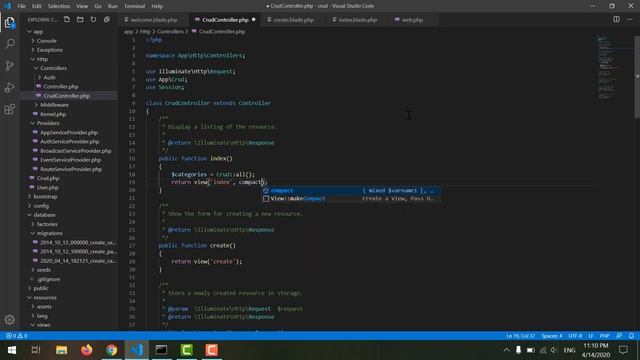Open the Manage gear settings
The image size is (640, 360).
tap(10, 320)
